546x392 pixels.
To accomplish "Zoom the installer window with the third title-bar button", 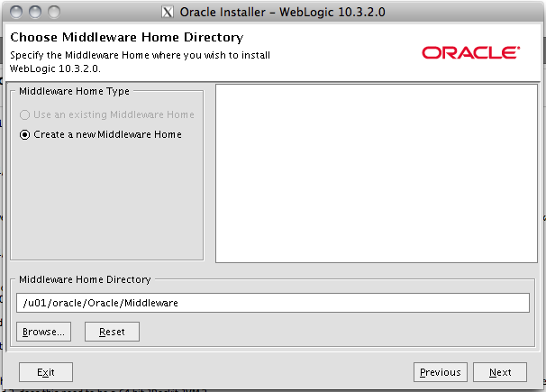I will coord(54,13).
